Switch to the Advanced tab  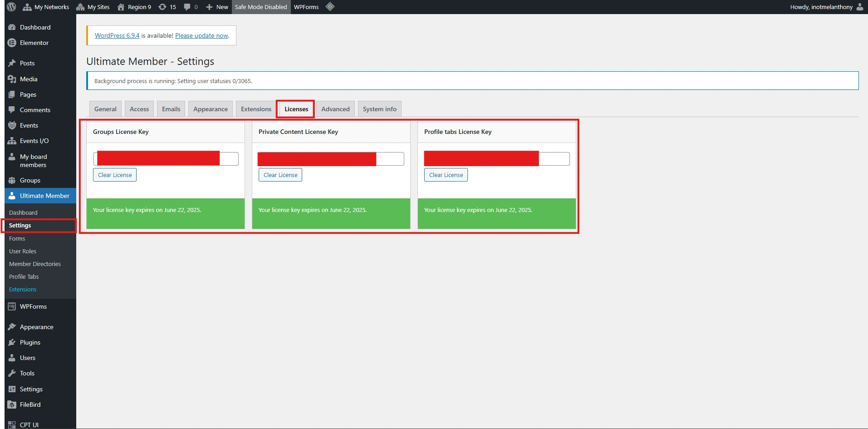(335, 109)
